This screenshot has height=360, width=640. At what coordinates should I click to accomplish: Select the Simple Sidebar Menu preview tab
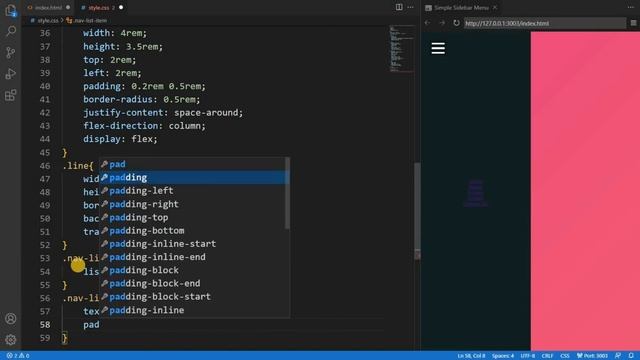point(461,7)
